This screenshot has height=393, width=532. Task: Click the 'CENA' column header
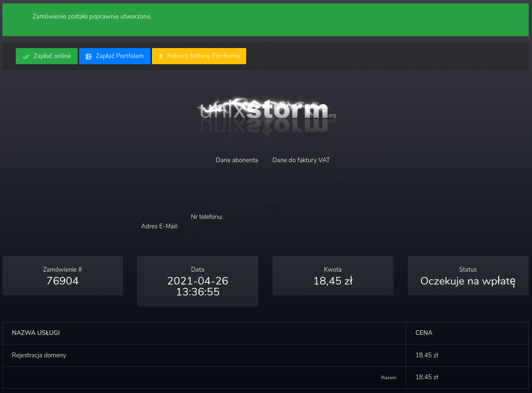click(x=424, y=333)
